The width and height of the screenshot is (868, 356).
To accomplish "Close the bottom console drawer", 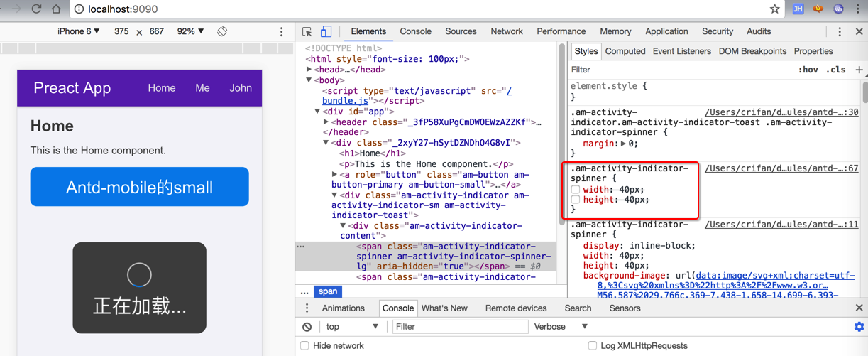I will click(x=859, y=308).
